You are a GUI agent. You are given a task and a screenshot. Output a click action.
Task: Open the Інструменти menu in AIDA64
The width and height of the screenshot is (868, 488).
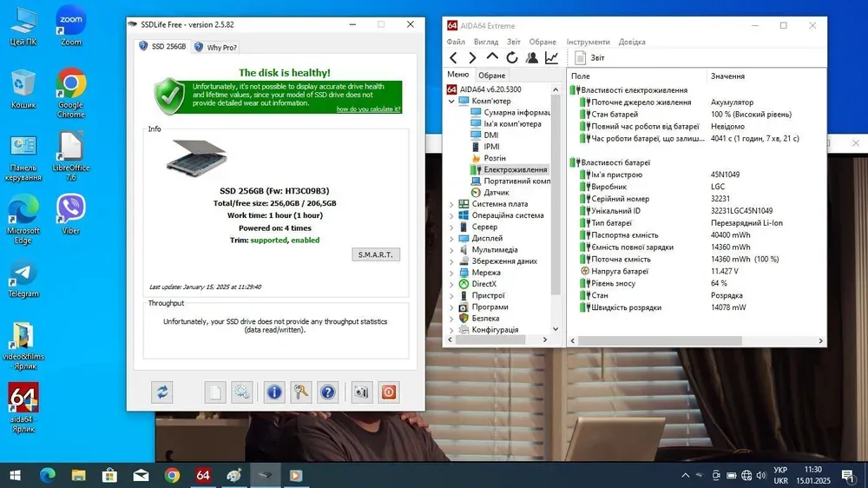pos(588,42)
